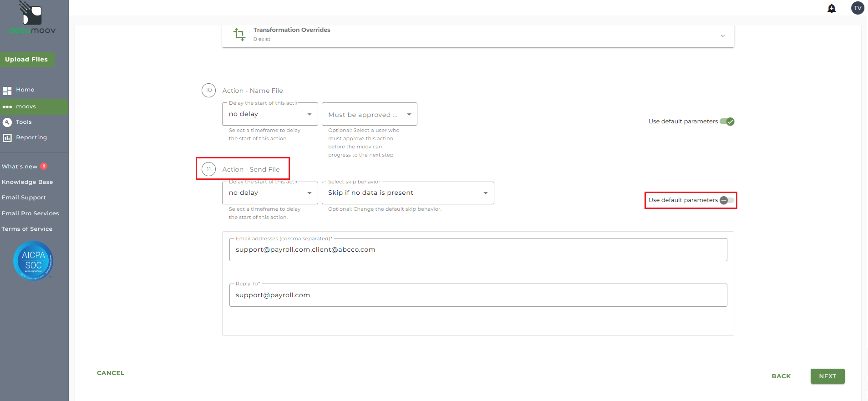
Task: Click the Home dashboard icon
Action: (x=7, y=90)
